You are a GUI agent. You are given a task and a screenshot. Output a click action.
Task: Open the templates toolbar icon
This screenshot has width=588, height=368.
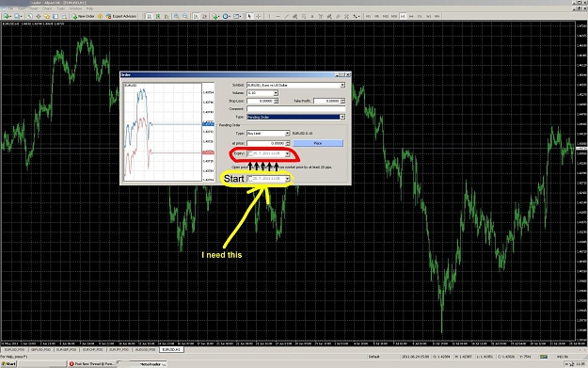pyautogui.click(x=237, y=16)
